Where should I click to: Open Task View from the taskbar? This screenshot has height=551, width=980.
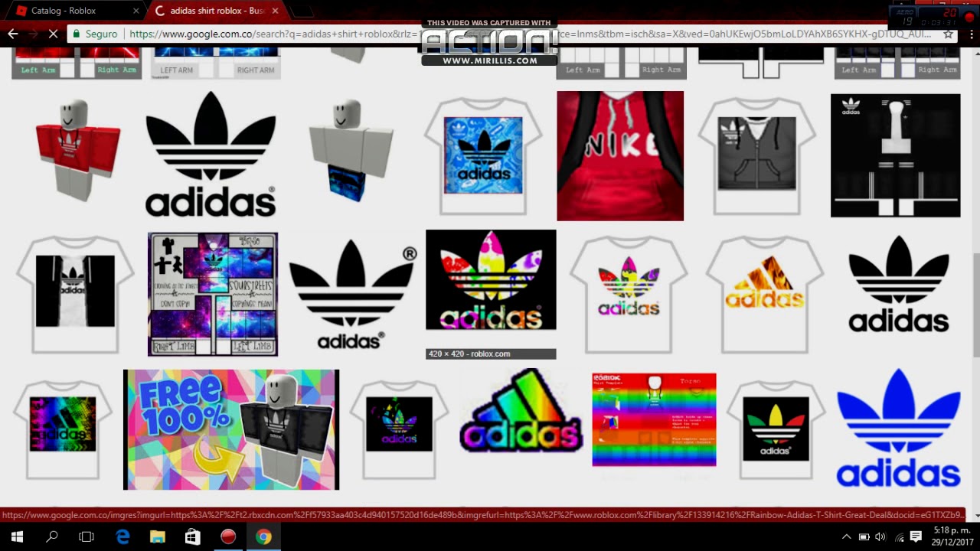[x=87, y=537]
